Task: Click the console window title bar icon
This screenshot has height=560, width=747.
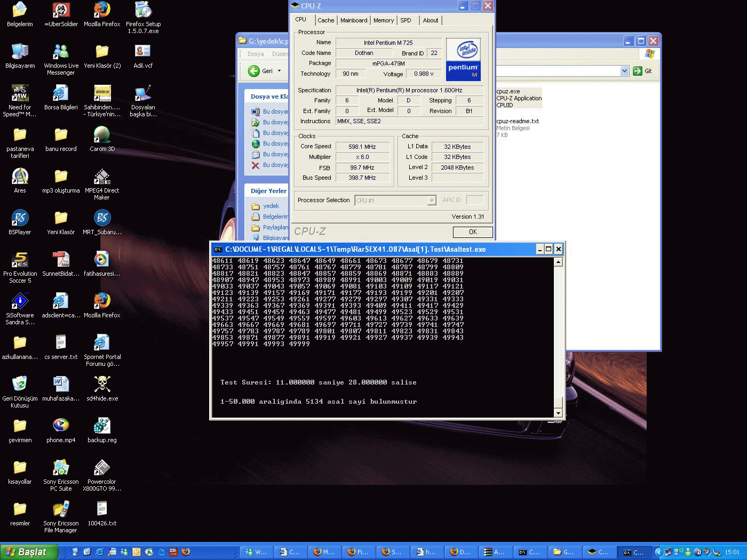Action: (x=218, y=250)
